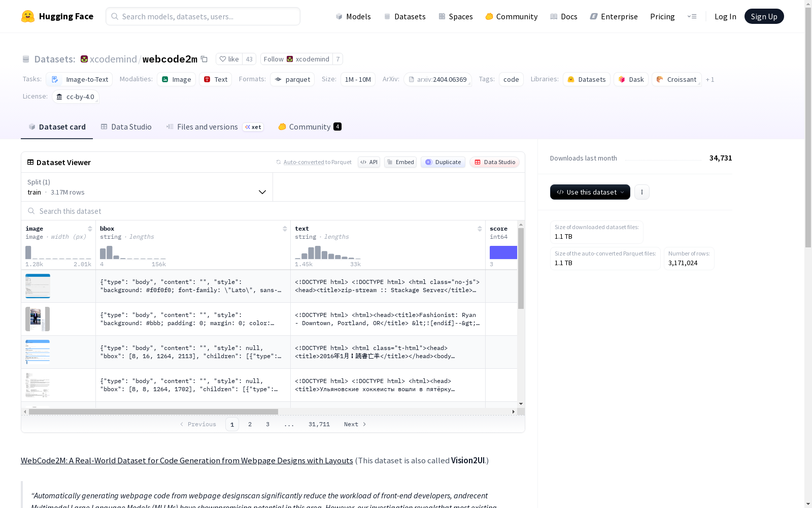Image resolution: width=812 pixels, height=508 pixels.
Task: Select the Text modality tag
Action: coord(215,79)
